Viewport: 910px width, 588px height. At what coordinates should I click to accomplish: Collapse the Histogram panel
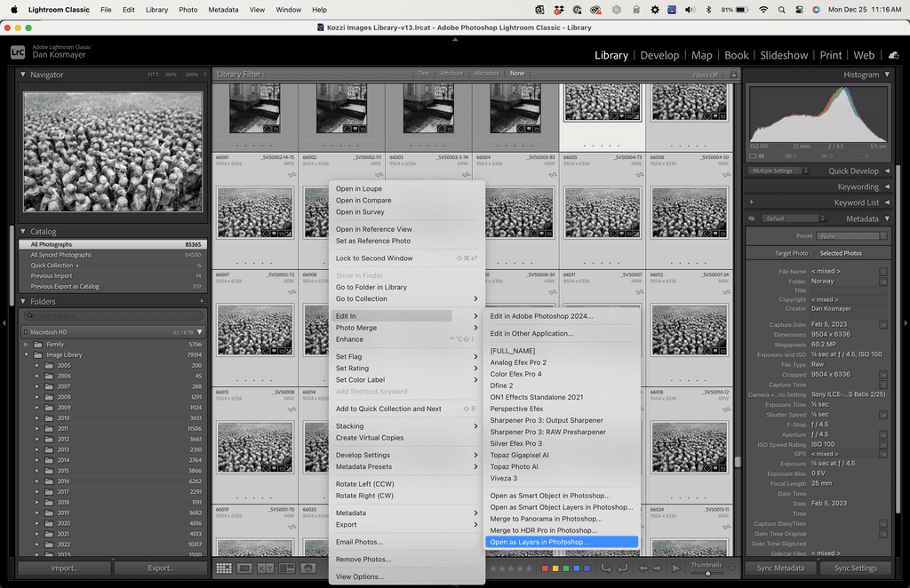pos(887,75)
